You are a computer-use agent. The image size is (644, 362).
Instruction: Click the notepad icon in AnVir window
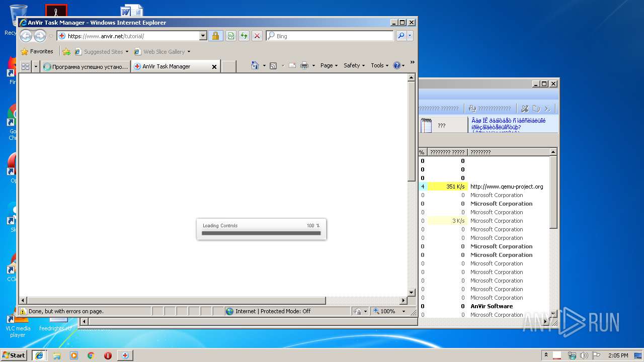426,126
